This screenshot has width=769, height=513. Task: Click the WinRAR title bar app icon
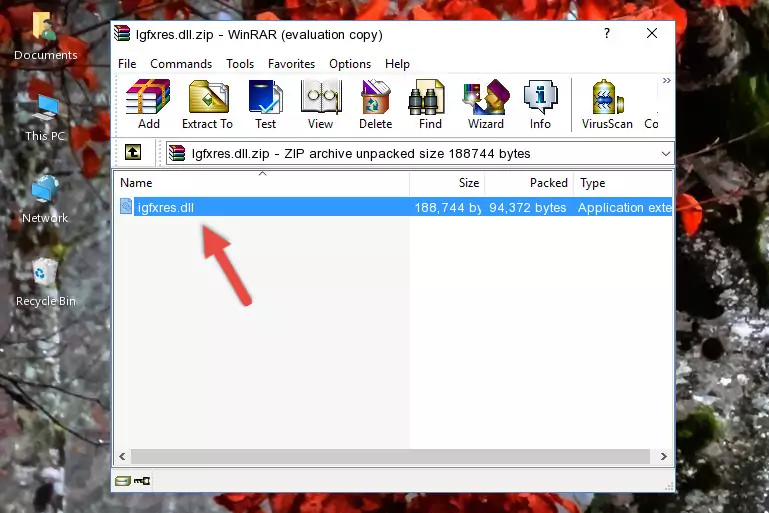122,34
